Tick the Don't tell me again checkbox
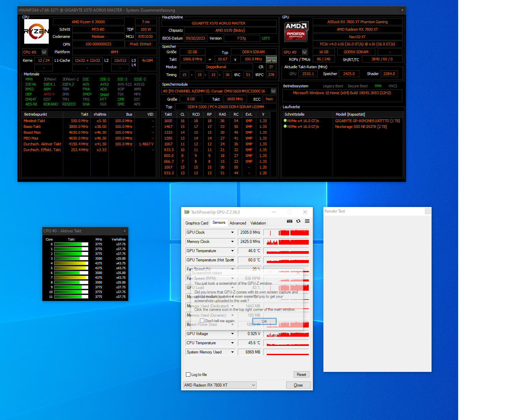 (x=202, y=321)
